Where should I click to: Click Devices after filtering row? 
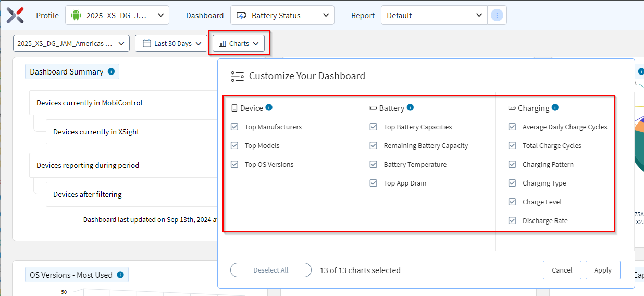[132, 194]
